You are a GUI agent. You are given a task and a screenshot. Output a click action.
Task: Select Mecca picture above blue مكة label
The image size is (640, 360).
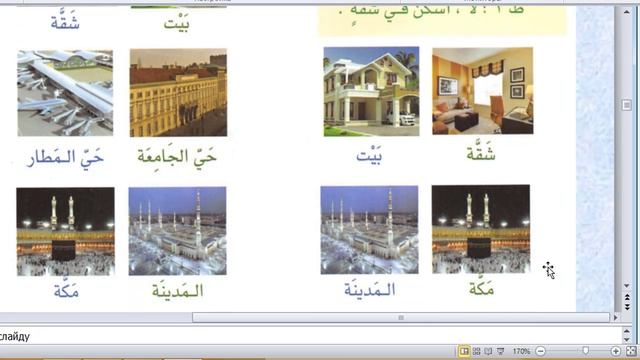65,231
